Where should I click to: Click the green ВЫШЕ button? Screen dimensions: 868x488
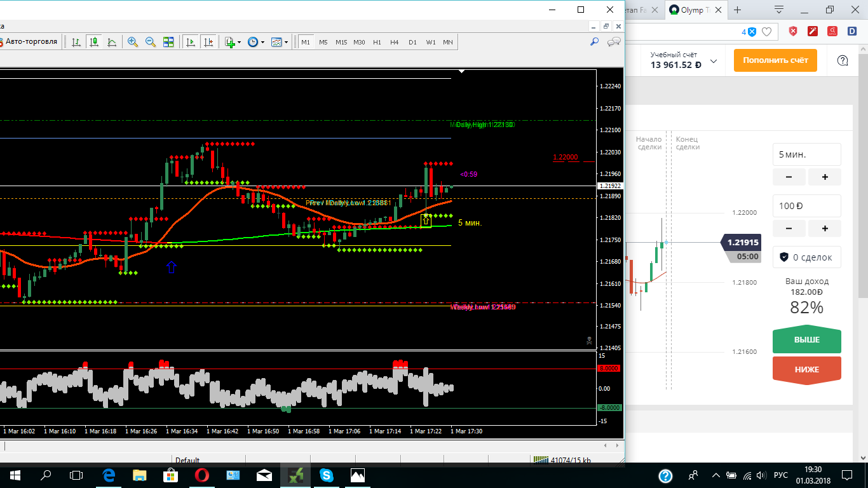click(807, 340)
